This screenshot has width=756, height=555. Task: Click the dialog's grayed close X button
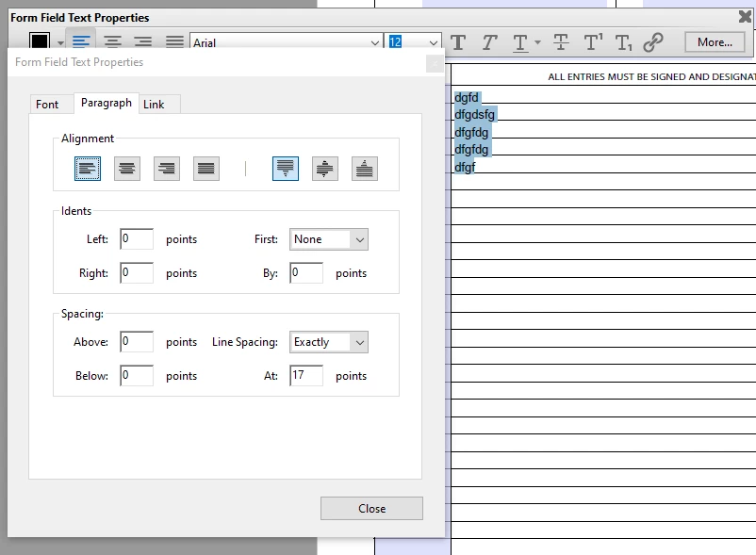pyautogui.click(x=435, y=63)
